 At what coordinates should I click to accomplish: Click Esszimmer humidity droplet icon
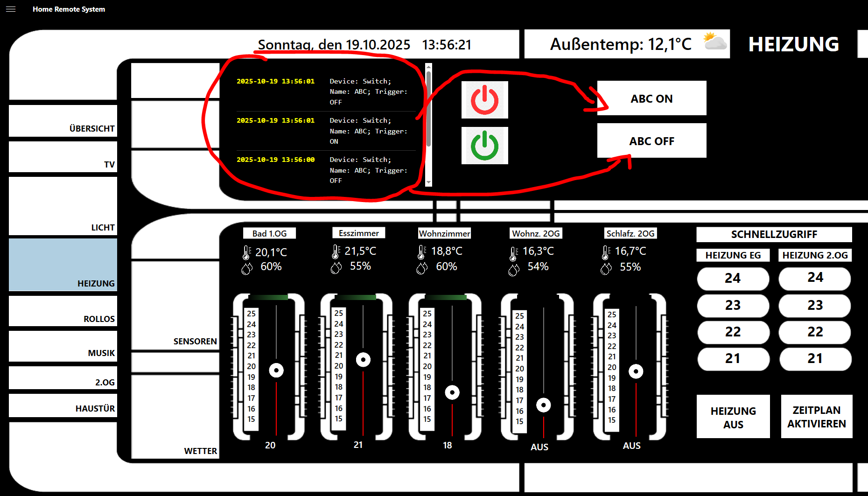[x=336, y=267]
